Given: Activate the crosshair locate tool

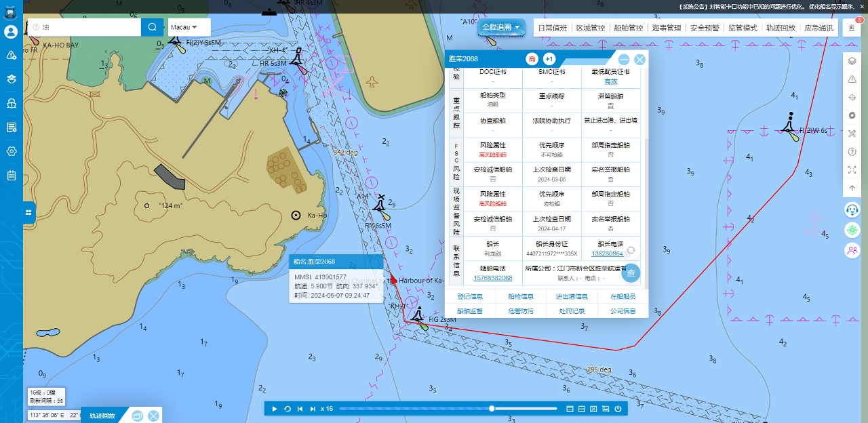Looking at the screenshot, I should 852,98.
